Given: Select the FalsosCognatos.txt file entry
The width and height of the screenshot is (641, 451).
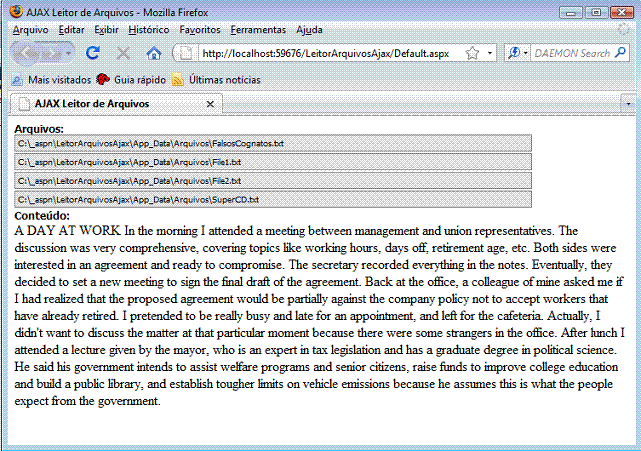Looking at the screenshot, I should tap(272, 144).
